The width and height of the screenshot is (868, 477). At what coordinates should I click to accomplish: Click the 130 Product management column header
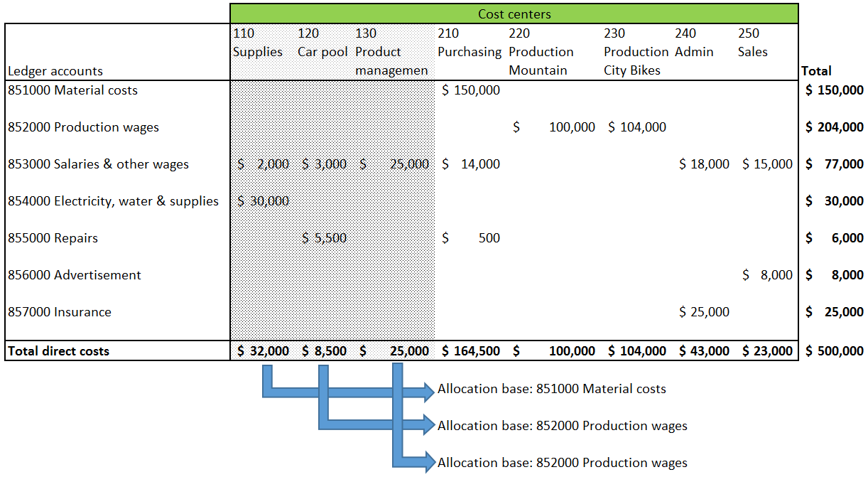pyautogui.click(x=391, y=52)
